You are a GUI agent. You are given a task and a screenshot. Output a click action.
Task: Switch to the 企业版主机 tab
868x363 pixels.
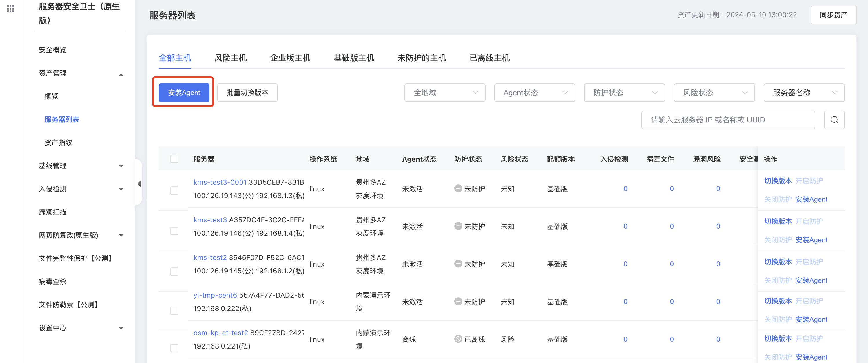(290, 58)
